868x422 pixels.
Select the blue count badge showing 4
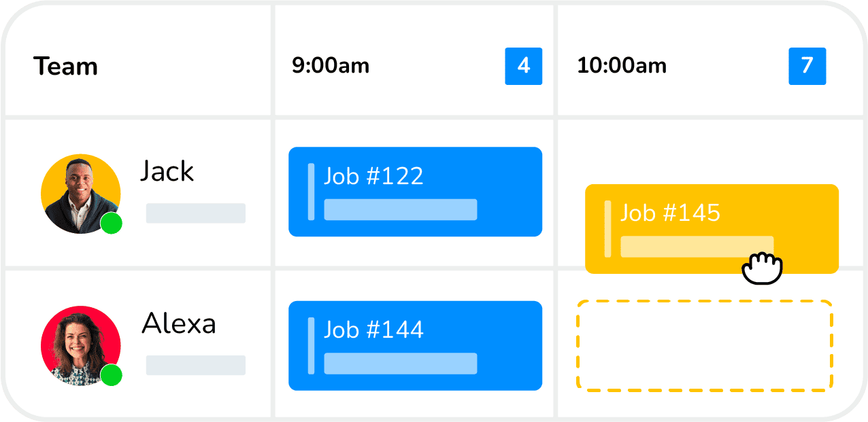pos(523,67)
